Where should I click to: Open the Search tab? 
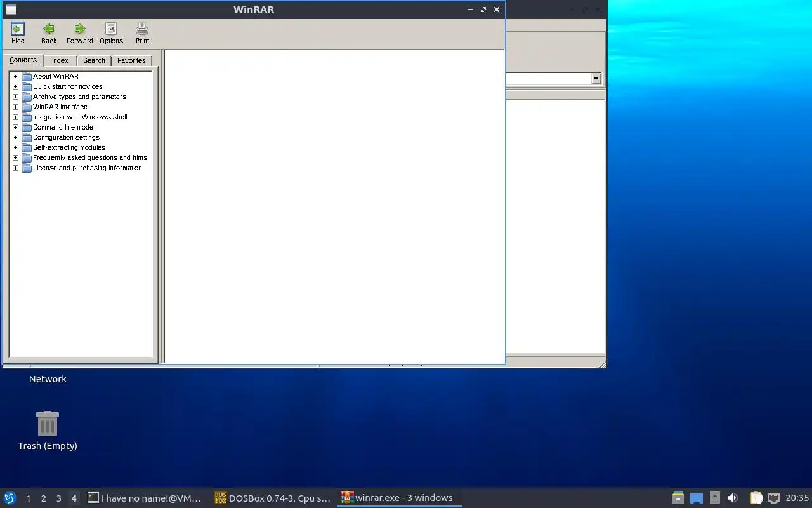click(94, 61)
